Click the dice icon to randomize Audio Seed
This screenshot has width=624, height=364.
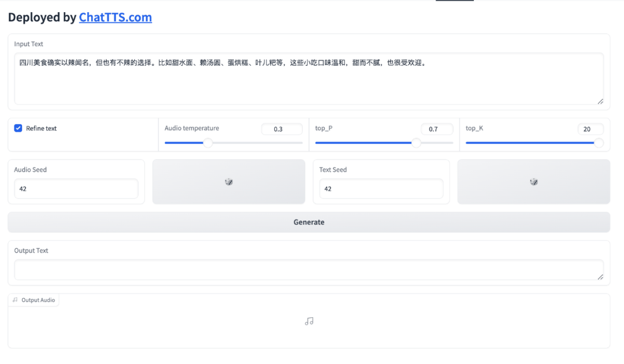pyautogui.click(x=229, y=181)
